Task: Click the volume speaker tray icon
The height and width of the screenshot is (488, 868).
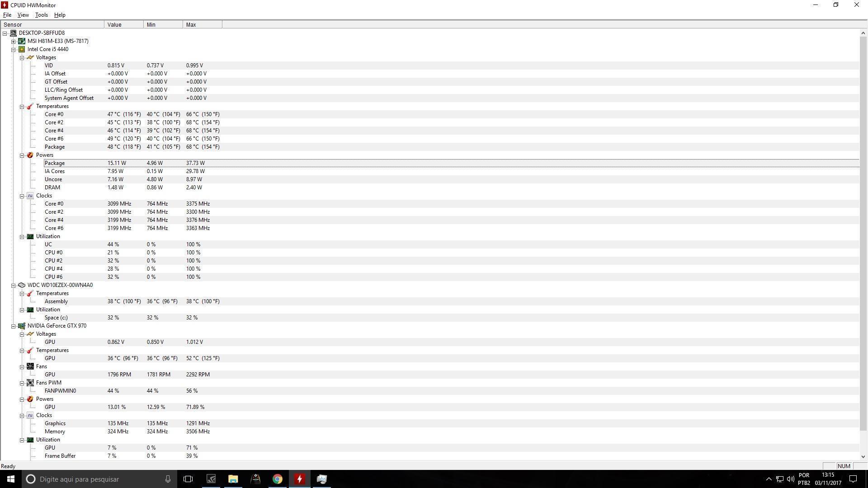Action: click(790, 479)
